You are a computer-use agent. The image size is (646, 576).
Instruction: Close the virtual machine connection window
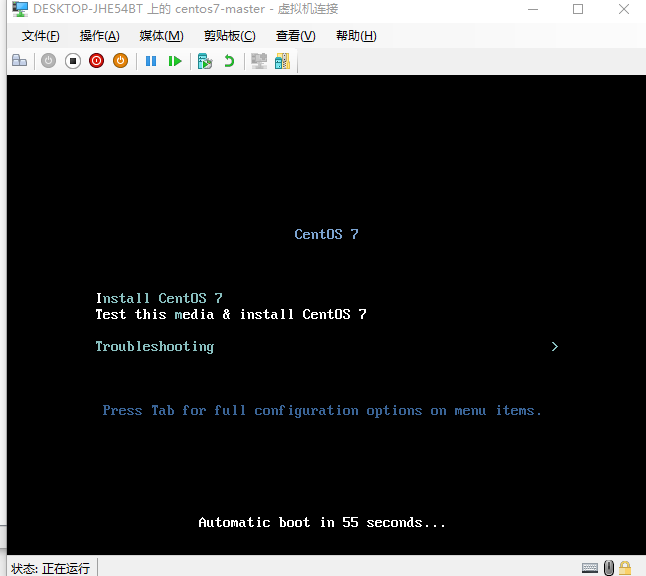624,9
